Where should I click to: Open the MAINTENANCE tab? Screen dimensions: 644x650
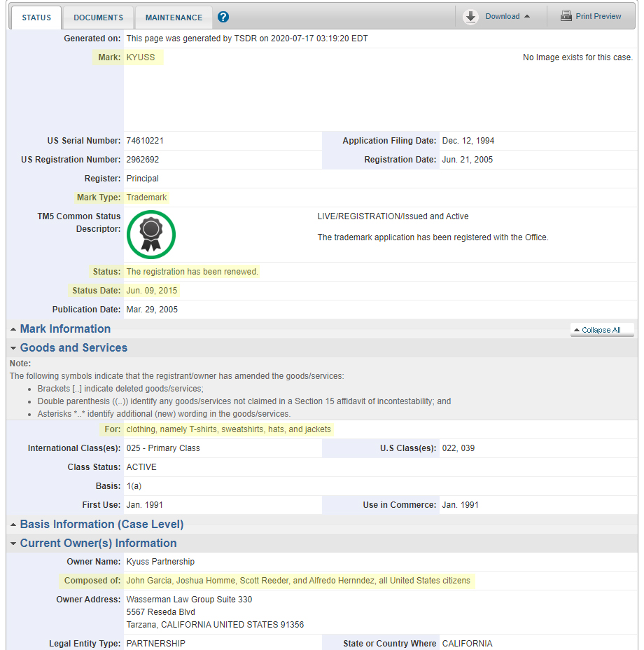[x=174, y=18]
